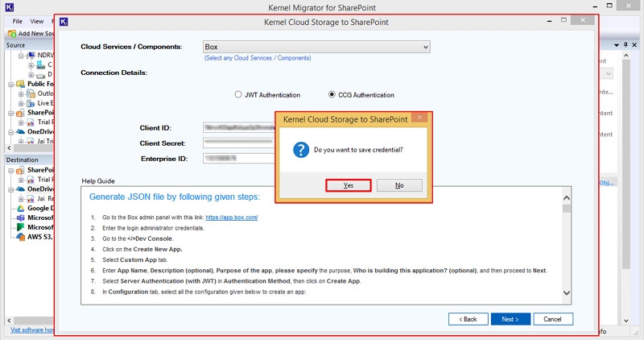The image size is (644, 340).
Task: Click the Public Folder icon in Source tree
Action: pyautogui.click(x=21, y=84)
